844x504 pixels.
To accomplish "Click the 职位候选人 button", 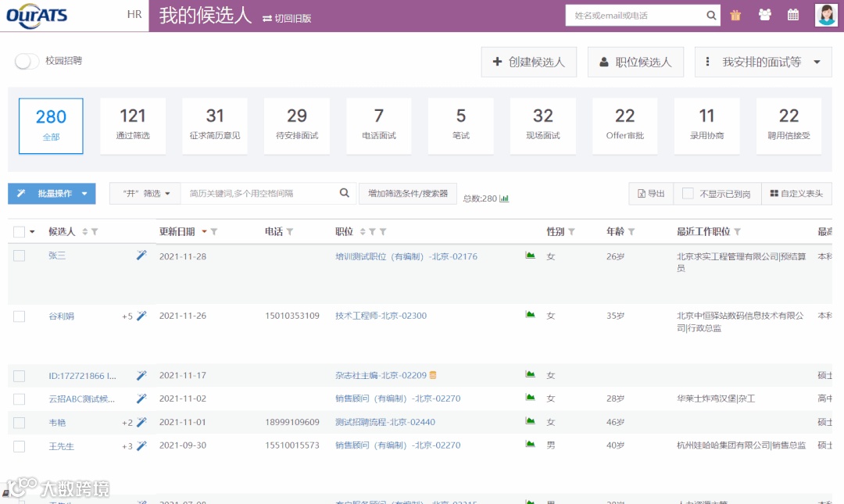I will point(635,62).
